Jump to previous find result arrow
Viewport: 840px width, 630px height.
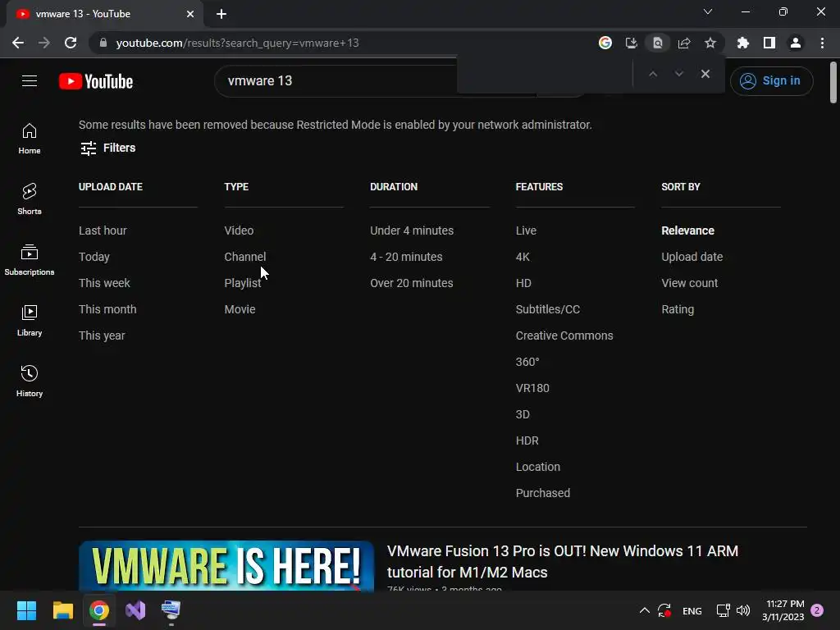[652, 74]
